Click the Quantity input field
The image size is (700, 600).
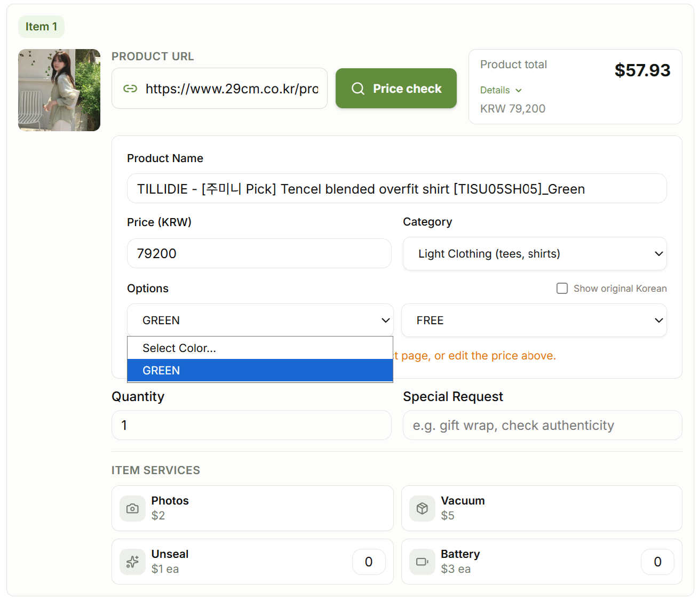[251, 425]
